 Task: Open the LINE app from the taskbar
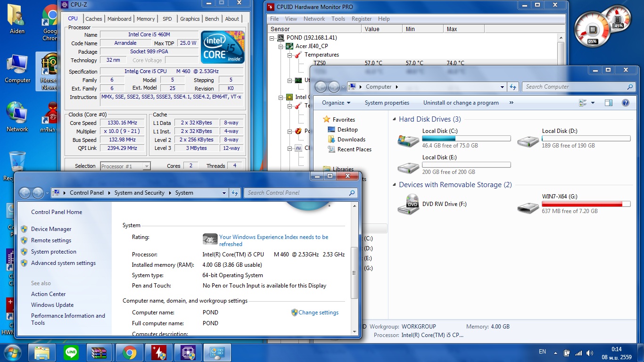click(x=71, y=352)
